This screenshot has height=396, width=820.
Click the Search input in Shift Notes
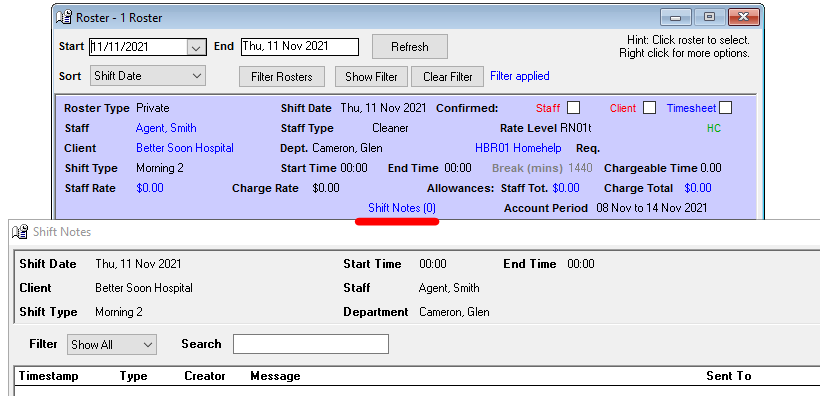pyautogui.click(x=311, y=344)
